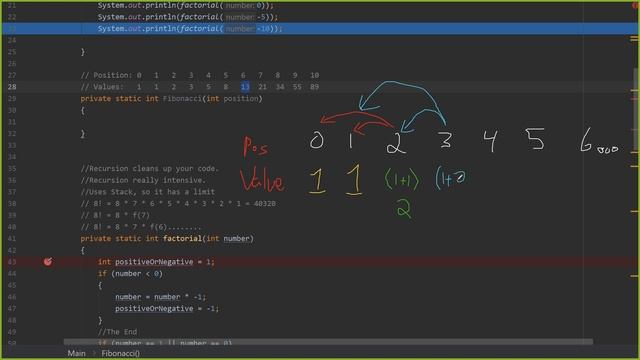Click the value 89 in Values comment
This screenshot has height=360, width=640.
click(x=314, y=87)
